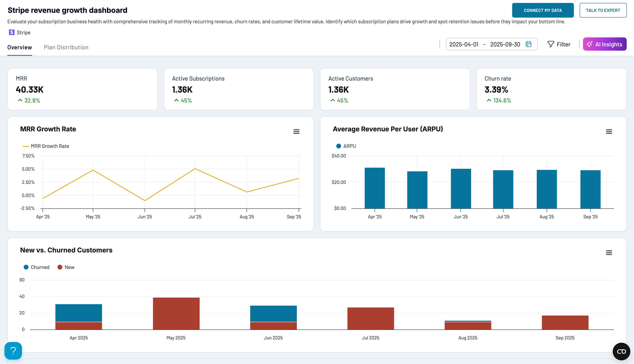Viewport: 634px width, 364px height.
Task: Click the funnel Filter icon
Action: pos(551,44)
